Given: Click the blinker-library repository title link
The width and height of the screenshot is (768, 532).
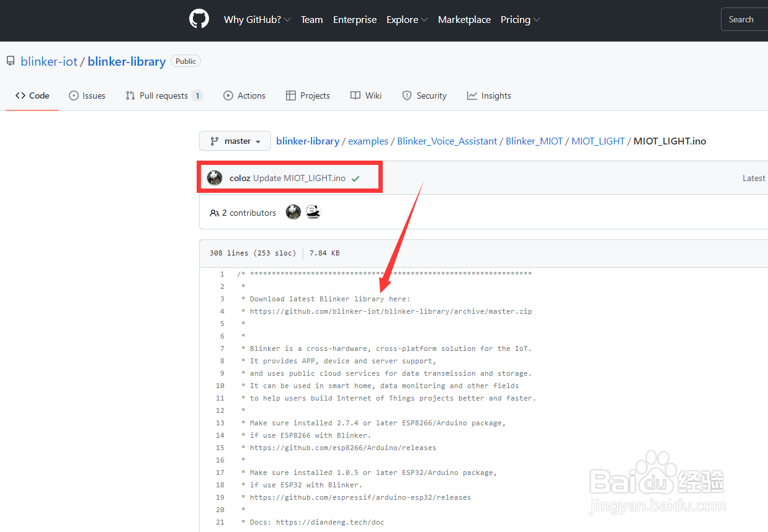Looking at the screenshot, I should coord(127,61).
